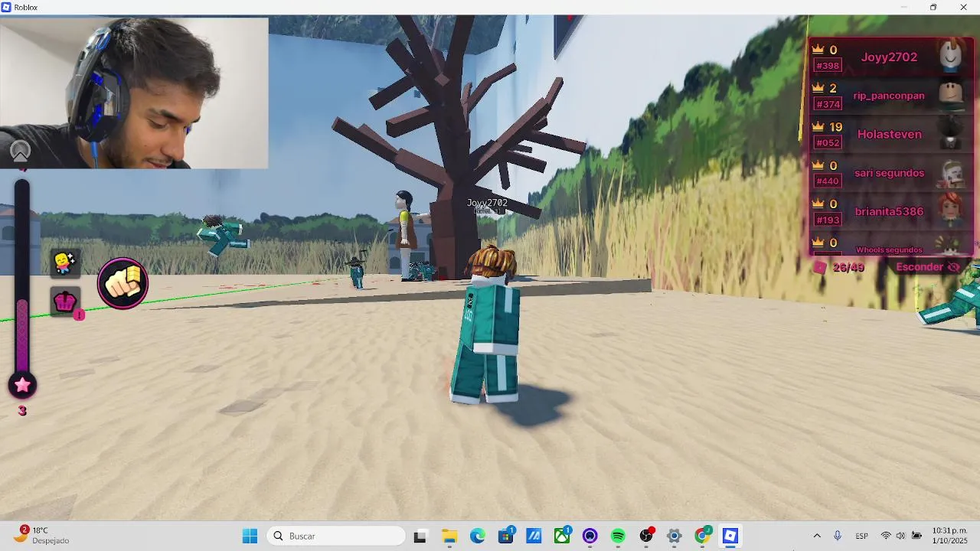Open the Roblox menu emblem over webcam
The height and width of the screenshot is (551, 980).
(20, 150)
